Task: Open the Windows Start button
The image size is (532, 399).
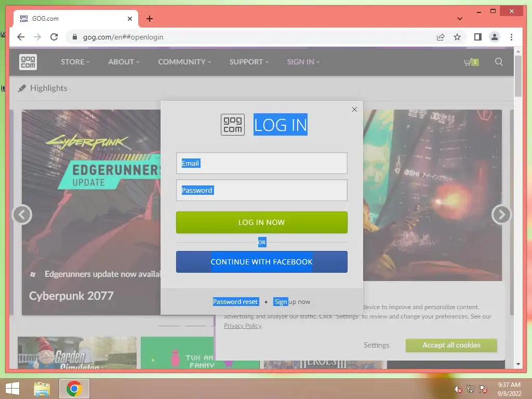Action: [x=12, y=389]
